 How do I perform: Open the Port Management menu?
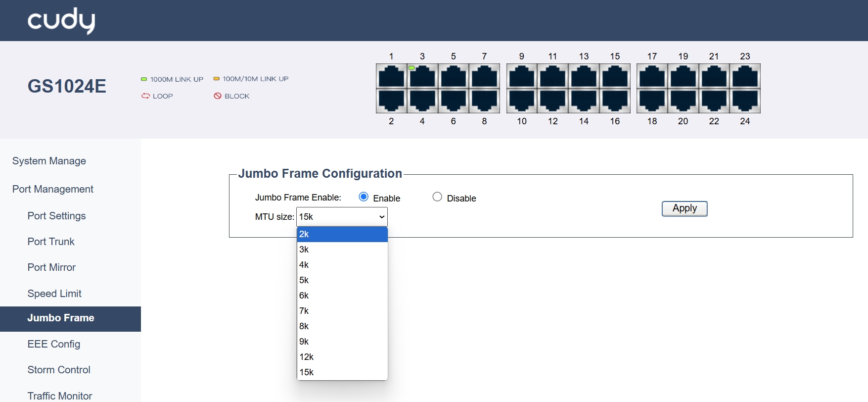tap(53, 189)
